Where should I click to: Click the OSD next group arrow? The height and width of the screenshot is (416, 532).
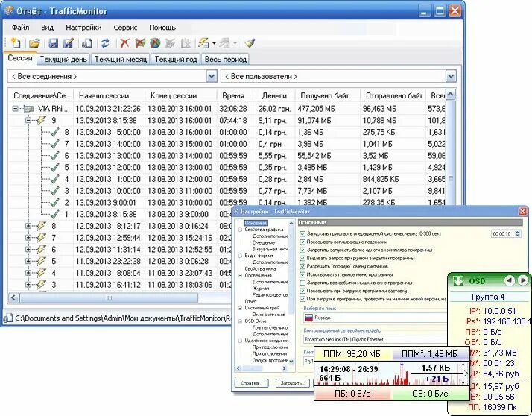[523, 280]
